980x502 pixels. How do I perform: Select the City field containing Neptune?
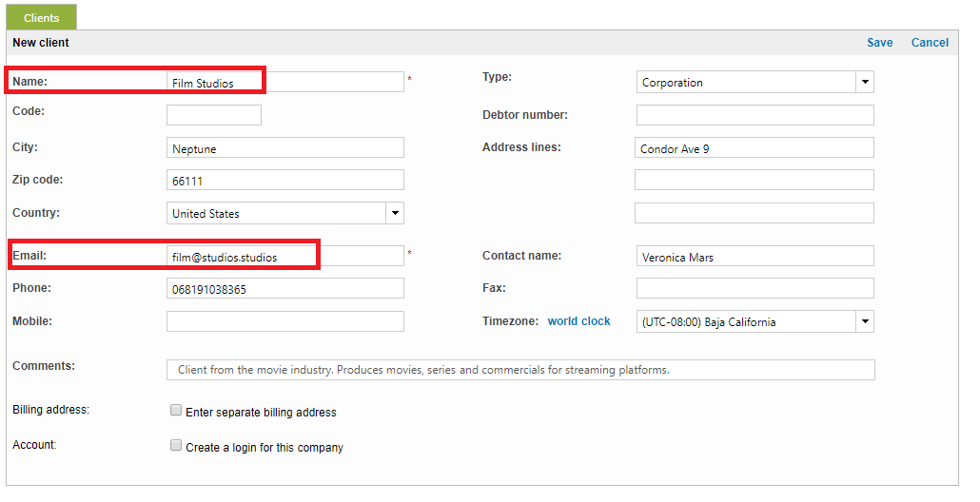(284, 148)
